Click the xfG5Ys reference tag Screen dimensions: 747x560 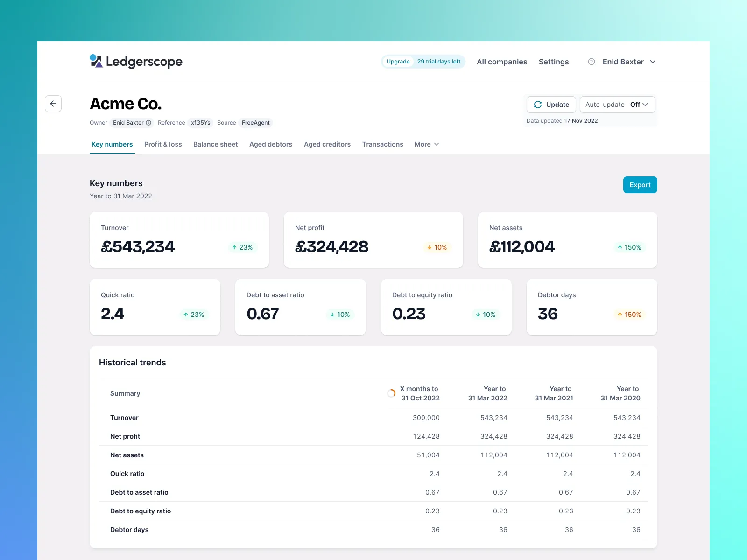201,123
